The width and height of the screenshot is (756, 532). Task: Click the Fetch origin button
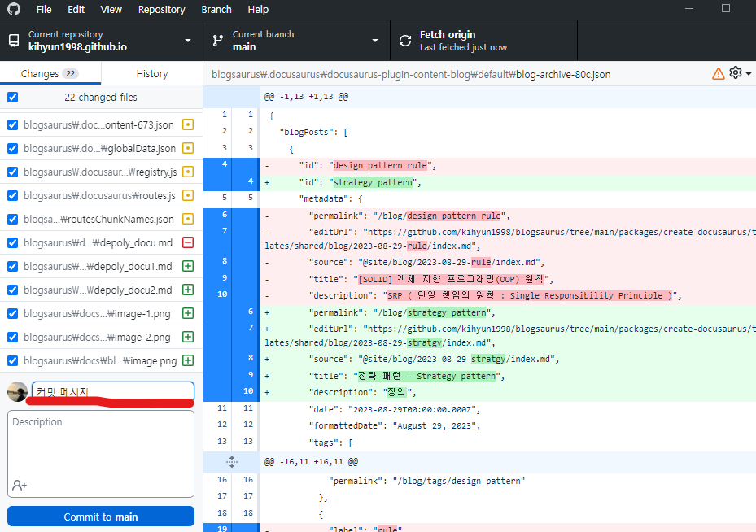483,41
